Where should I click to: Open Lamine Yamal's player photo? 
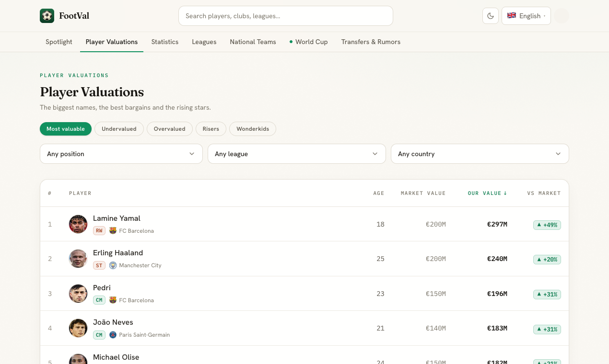(x=78, y=224)
